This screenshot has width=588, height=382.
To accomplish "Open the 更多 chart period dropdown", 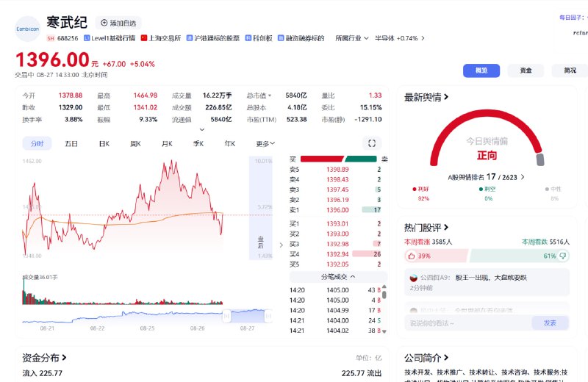I will (x=265, y=143).
